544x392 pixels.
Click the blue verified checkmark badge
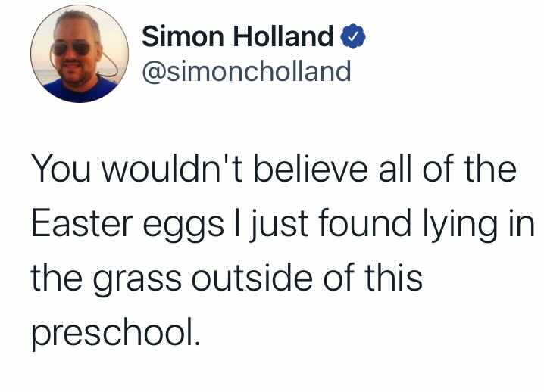pos(353,36)
